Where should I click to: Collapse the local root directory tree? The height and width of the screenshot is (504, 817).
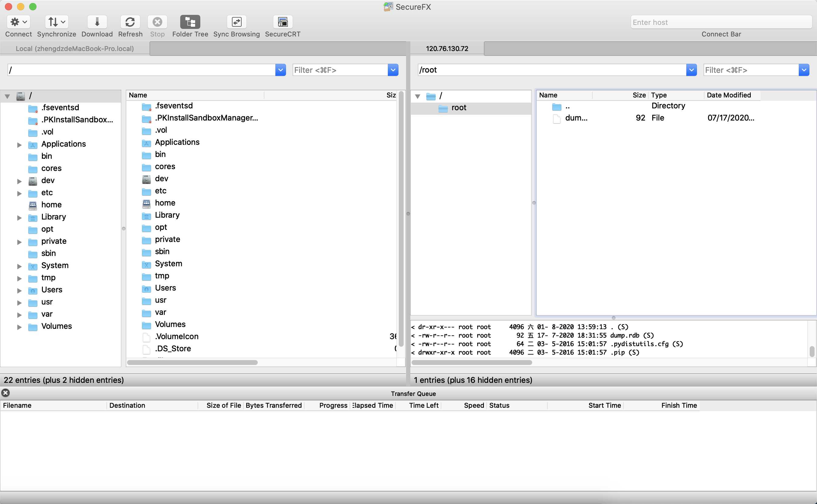pyautogui.click(x=7, y=96)
